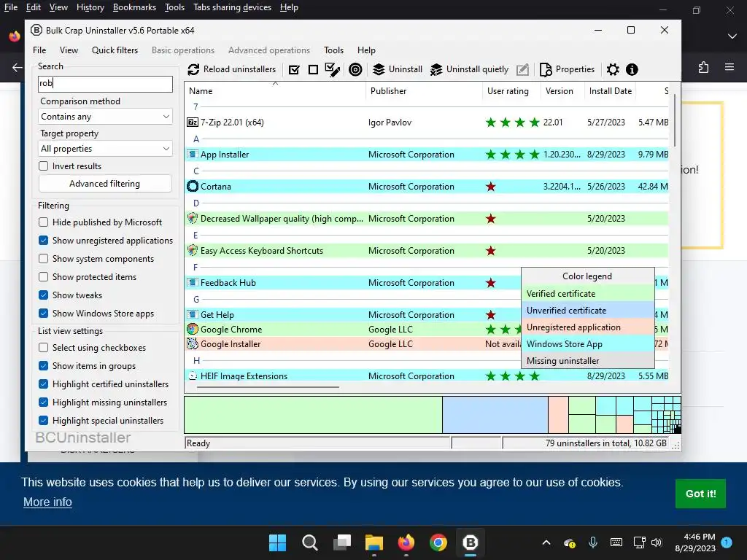
Task: Sort by Install Date column header
Action: click(611, 91)
